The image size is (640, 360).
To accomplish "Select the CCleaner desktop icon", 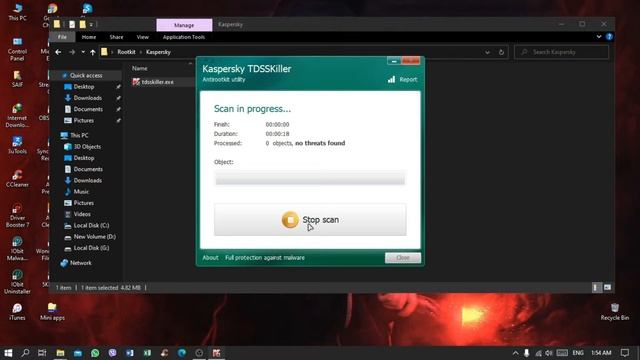I will pos(17,178).
